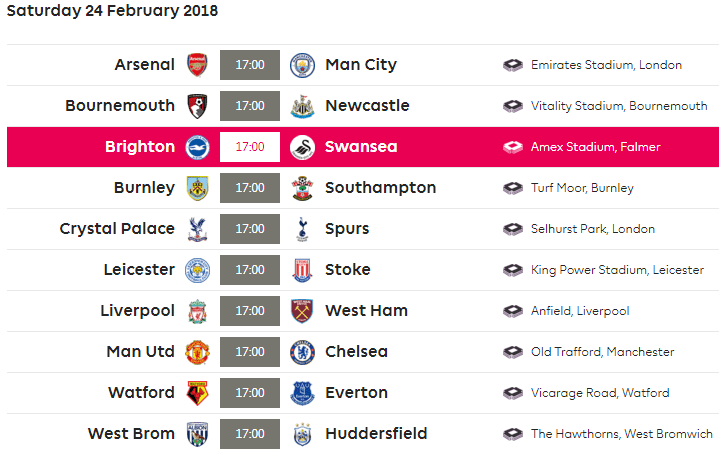Select the Liverpool club crest
This screenshot has width=719, height=453.
click(x=198, y=311)
